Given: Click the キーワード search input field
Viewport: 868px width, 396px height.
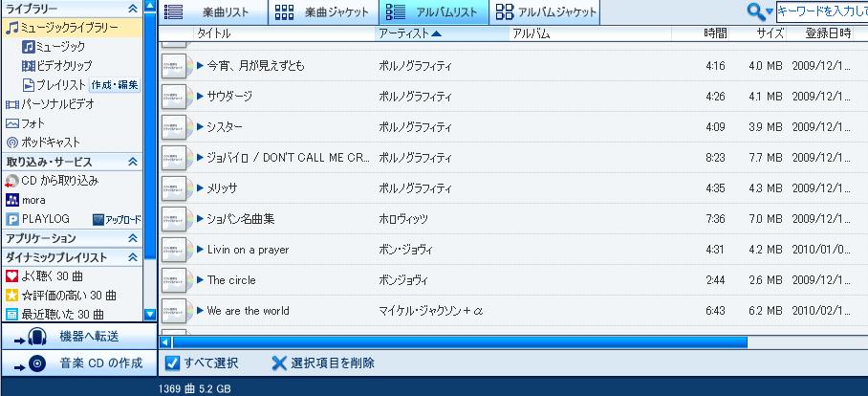Looking at the screenshot, I should (x=822, y=11).
